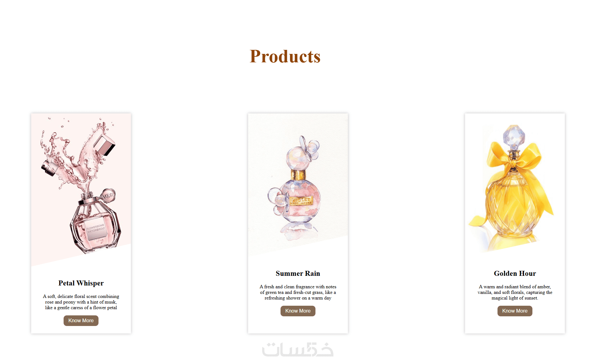Select the Petal Whisper product title
Image resolution: width=596 pixels, height=364 pixels.
pos(81,283)
